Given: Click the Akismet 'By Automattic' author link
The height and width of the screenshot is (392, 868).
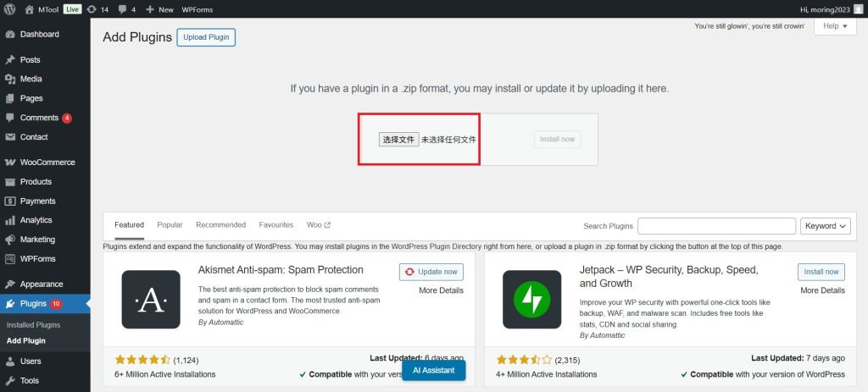Looking at the screenshot, I should tap(220, 323).
